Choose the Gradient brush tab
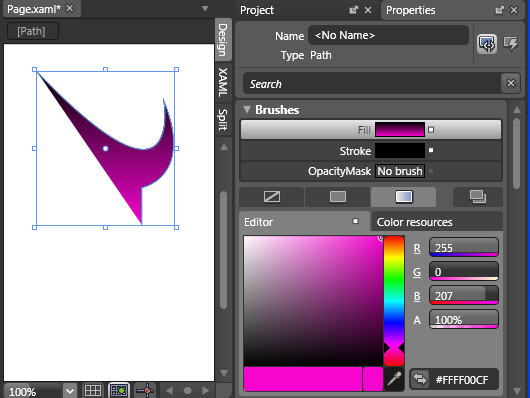 404,196
